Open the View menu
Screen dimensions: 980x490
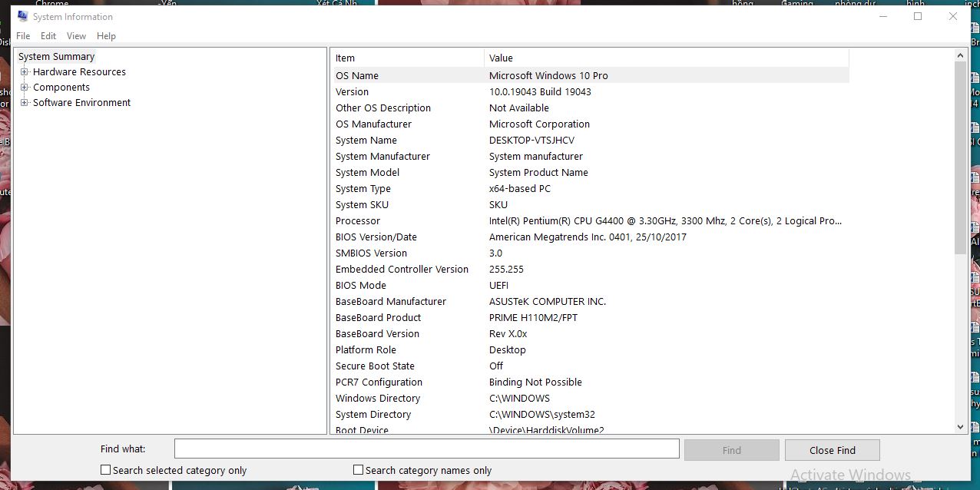[76, 36]
